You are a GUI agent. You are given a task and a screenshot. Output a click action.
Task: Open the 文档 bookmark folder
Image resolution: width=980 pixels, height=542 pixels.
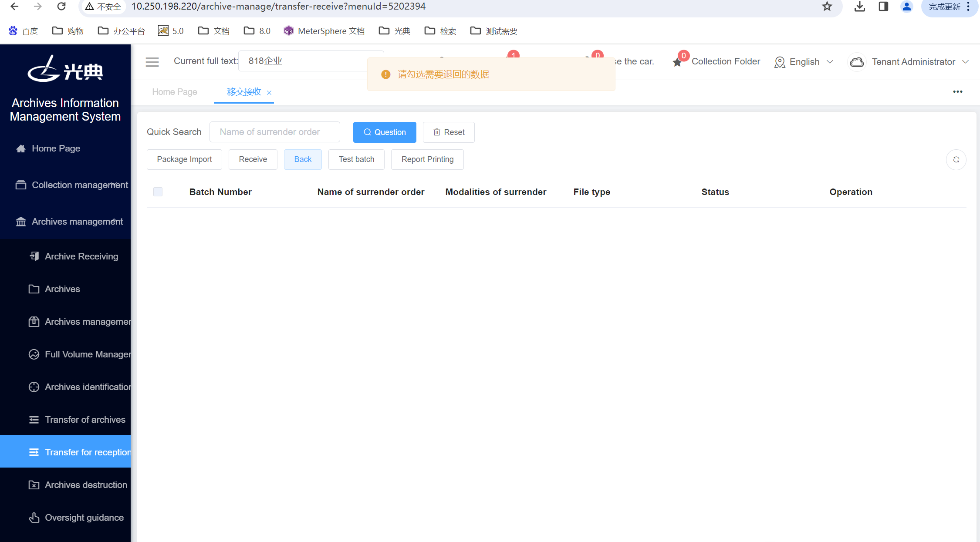point(213,31)
